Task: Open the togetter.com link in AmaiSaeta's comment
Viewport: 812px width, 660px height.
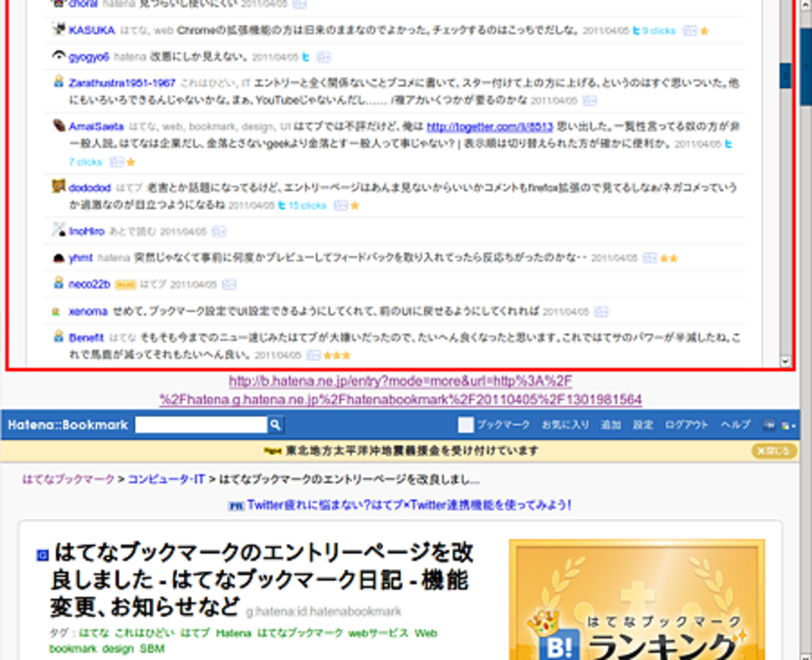Action: pyautogui.click(x=490, y=127)
